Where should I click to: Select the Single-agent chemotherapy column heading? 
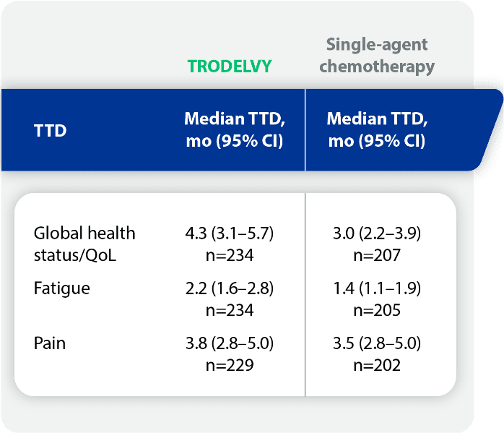[377, 56]
